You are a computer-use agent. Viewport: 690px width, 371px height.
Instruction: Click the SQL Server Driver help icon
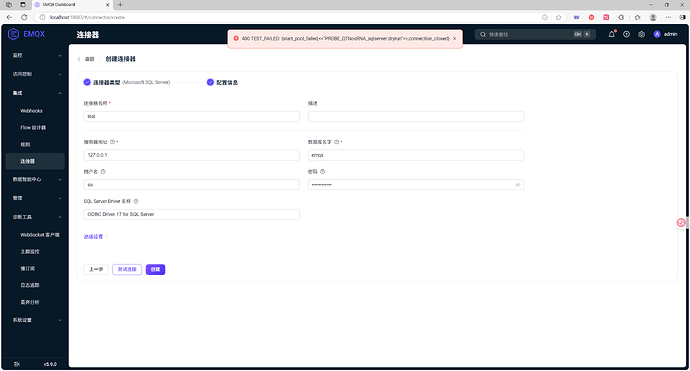point(136,201)
